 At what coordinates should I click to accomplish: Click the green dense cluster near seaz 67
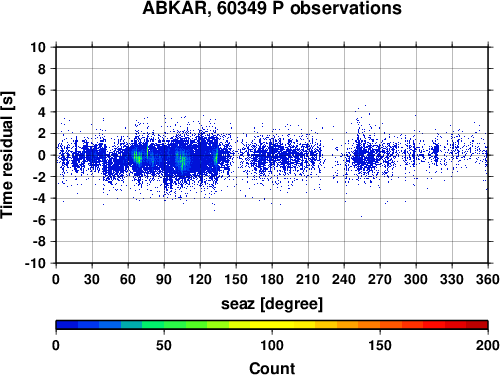(x=137, y=157)
